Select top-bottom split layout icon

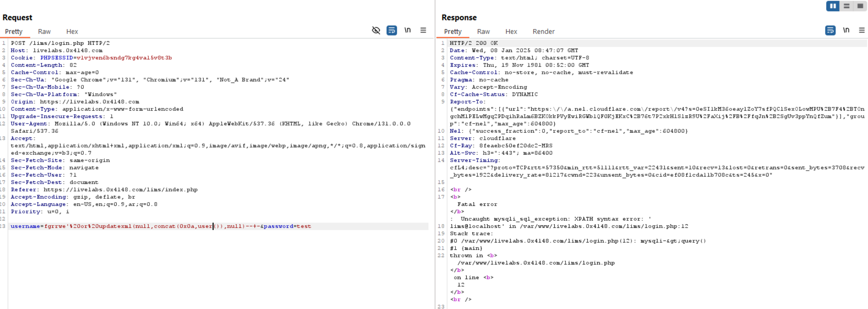(846, 6)
